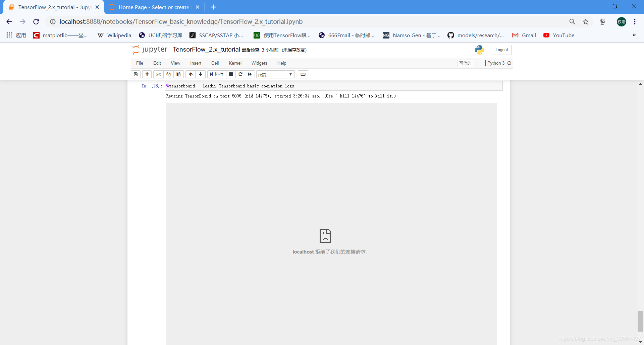
Task: Click the Jupyter logo
Action: pos(150,50)
